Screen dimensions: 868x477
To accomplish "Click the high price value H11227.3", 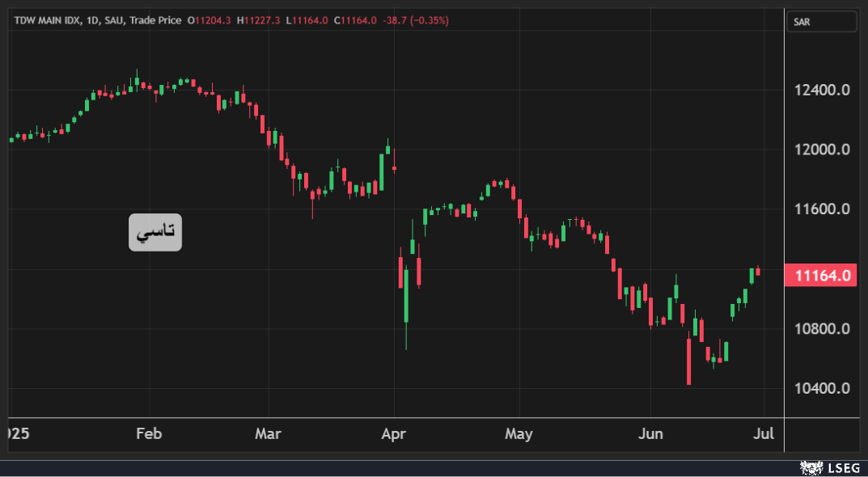I will (259, 20).
